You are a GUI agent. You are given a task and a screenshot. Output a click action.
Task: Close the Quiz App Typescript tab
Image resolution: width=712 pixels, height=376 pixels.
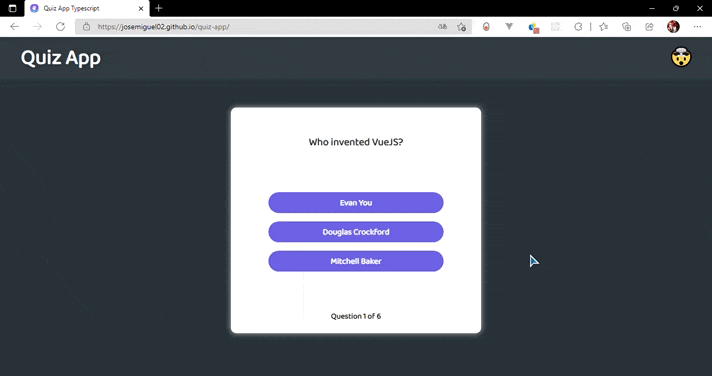coord(141,8)
